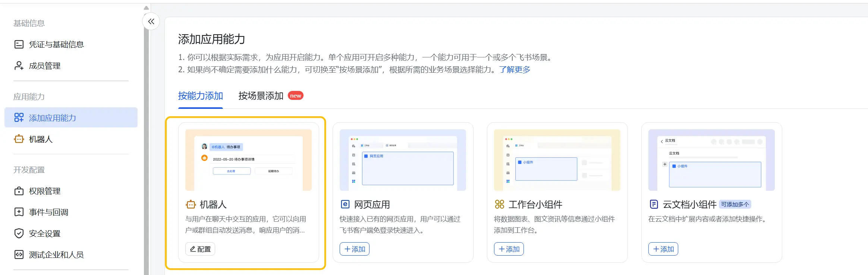
Task: Click the 工作台小组件 card title icon
Action: (x=499, y=204)
